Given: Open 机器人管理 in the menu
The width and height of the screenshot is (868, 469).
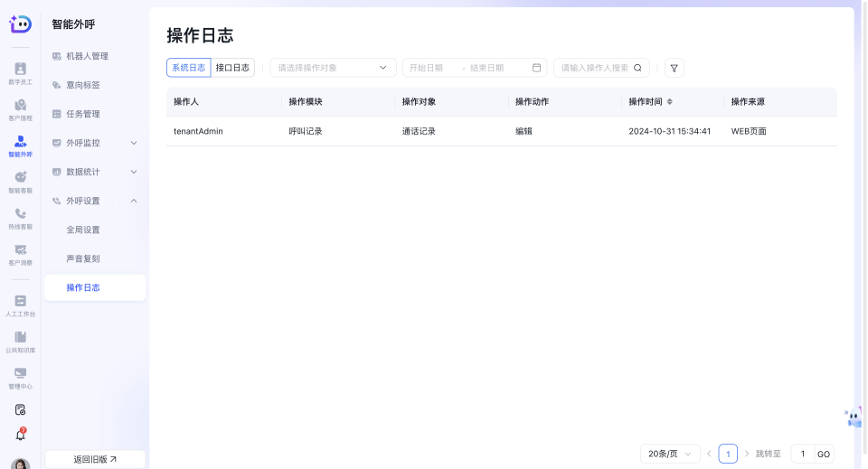Looking at the screenshot, I should pos(95,56).
